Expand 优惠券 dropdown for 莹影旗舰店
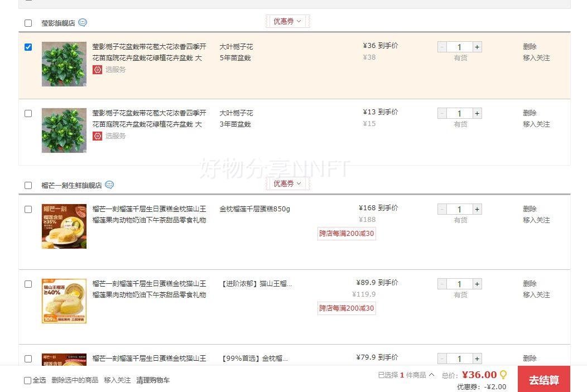This screenshot has height=392, width=587. (287, 22)
